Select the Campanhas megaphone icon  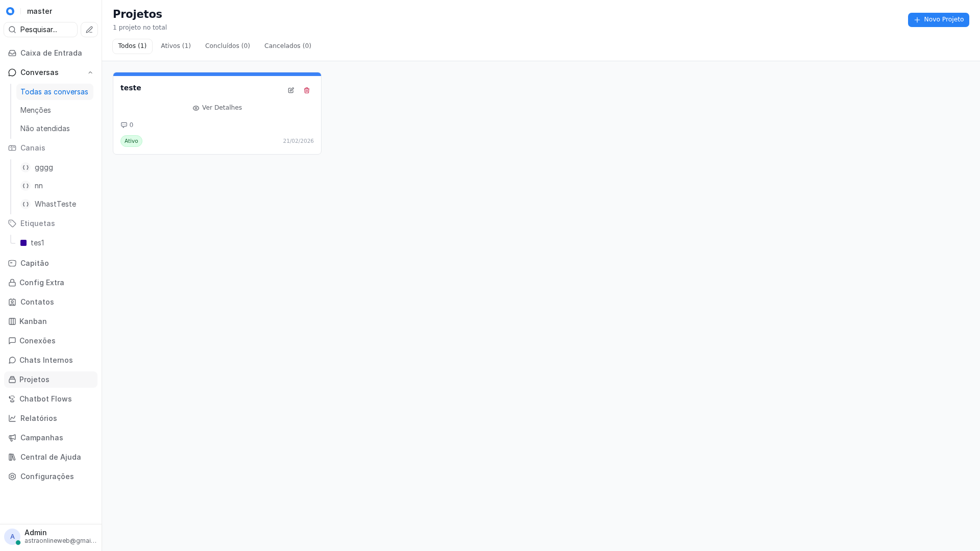12,438
